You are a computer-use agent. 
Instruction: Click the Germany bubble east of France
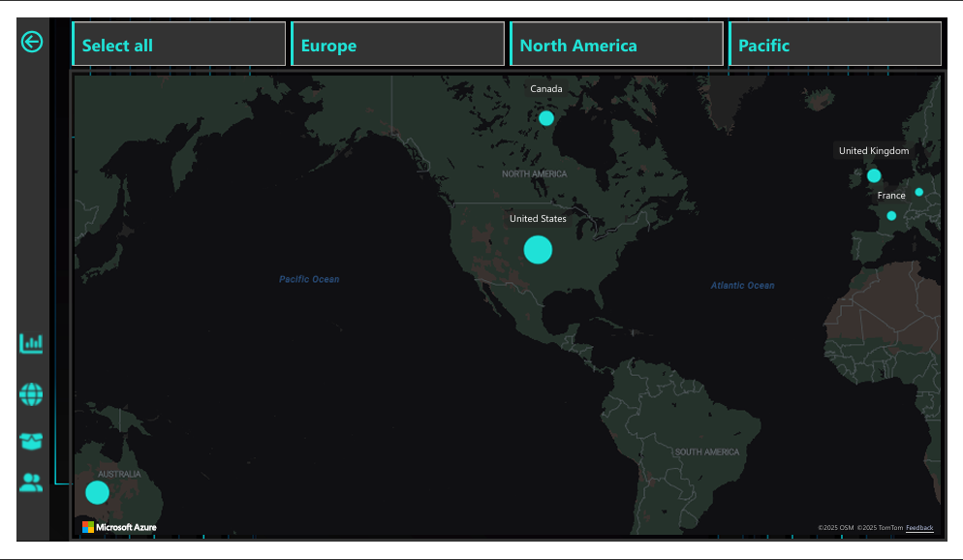[919, 192]
